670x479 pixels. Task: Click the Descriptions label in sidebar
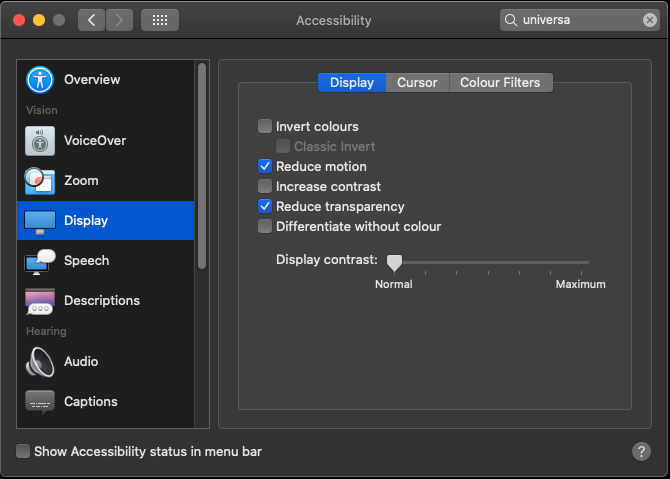[102, 300]
